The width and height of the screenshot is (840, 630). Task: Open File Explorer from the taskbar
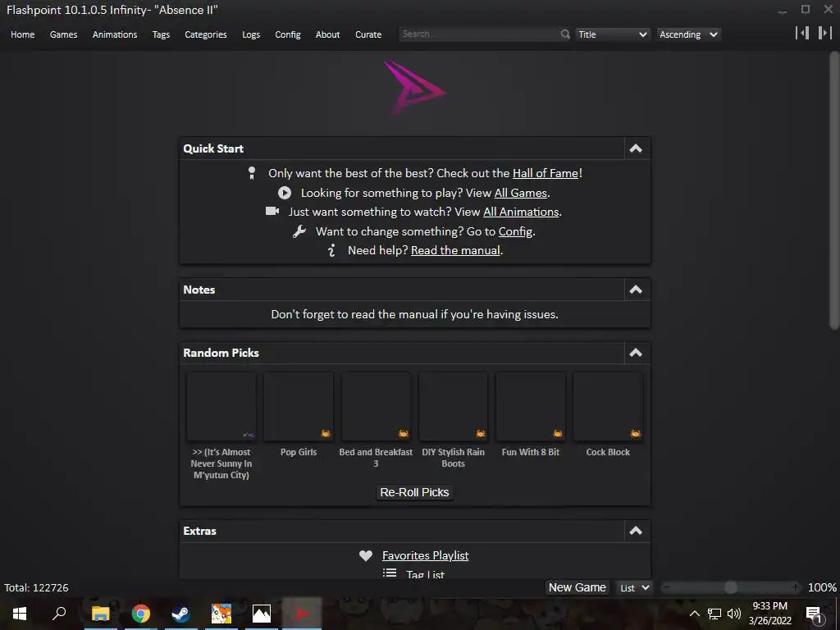click(x=100, y=614)
